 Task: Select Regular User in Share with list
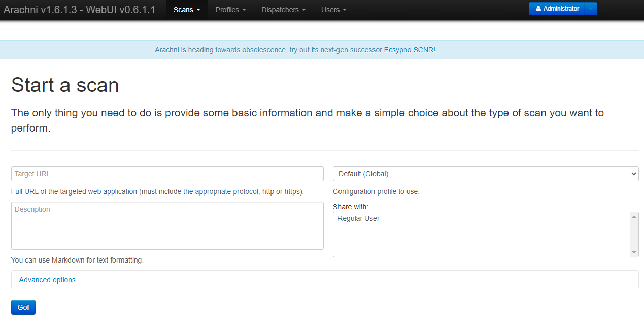click(358, 218)
